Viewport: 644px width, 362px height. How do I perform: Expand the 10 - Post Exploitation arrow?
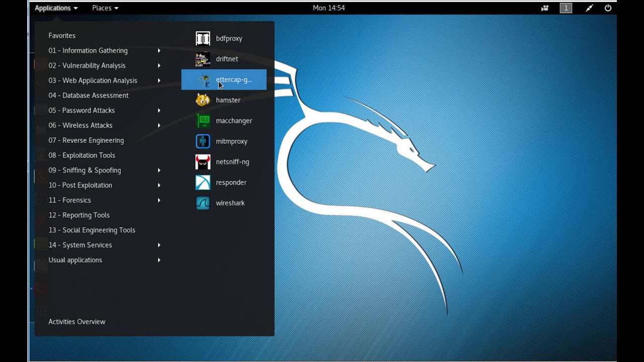(159, 185)
